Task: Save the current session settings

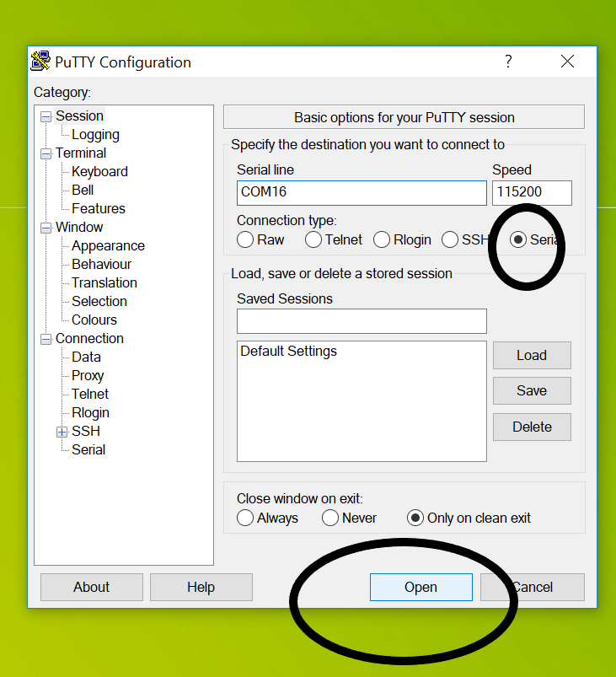Action: click(532, 390)
